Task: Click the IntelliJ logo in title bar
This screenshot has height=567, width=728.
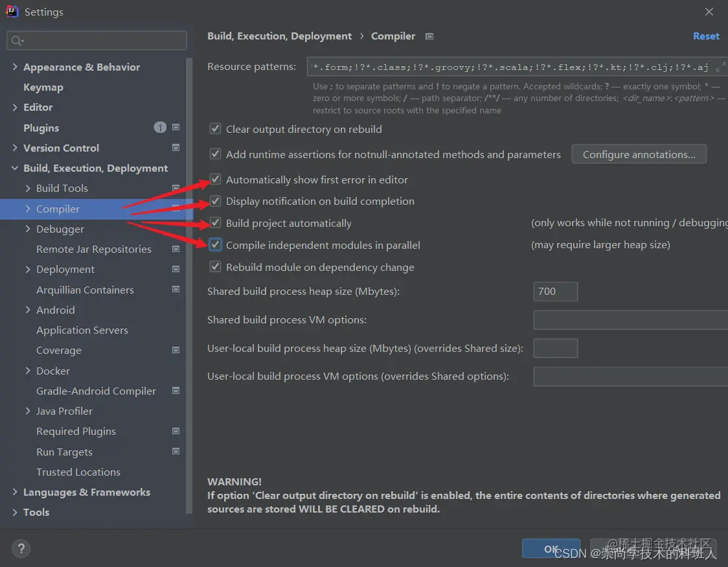Action: pyautogui.click(x=12, y=11)
